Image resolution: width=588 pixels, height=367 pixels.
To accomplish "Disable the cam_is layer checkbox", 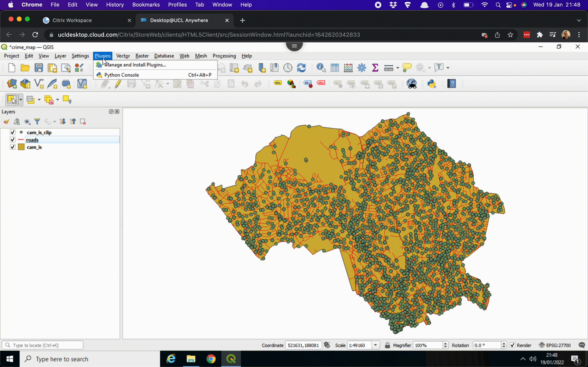I will [x=12, y=147].
